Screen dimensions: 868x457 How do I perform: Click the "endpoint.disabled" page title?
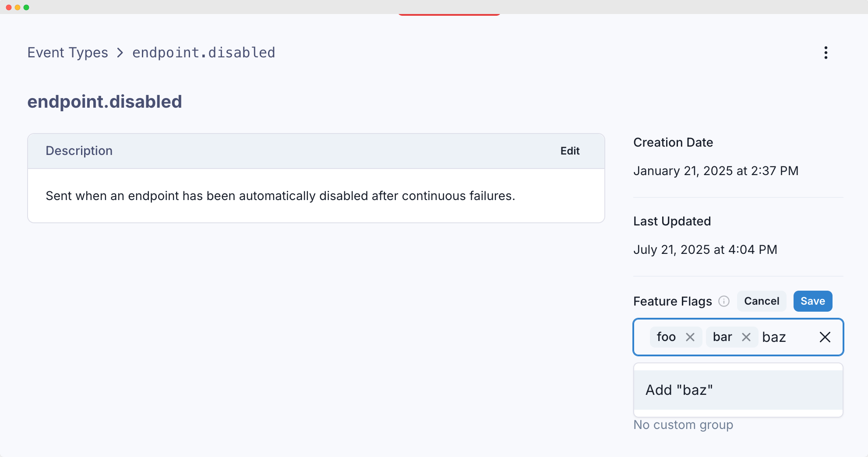(x=105, y=102)
